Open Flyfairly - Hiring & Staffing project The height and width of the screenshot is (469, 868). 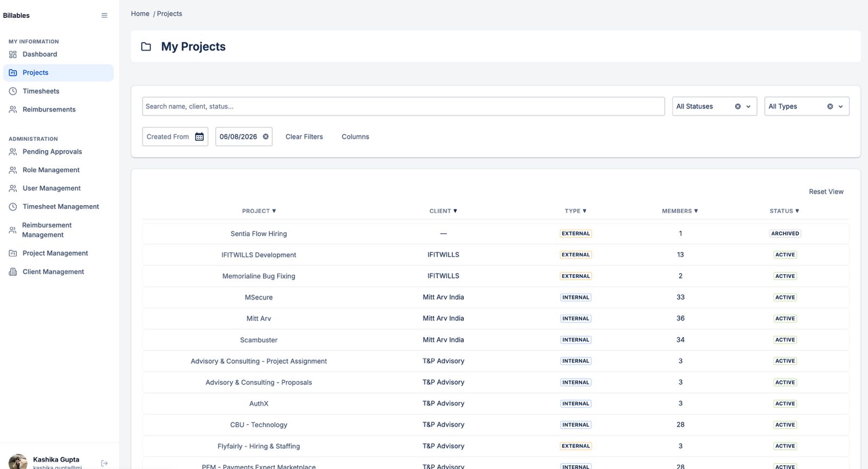coord(259,446)
